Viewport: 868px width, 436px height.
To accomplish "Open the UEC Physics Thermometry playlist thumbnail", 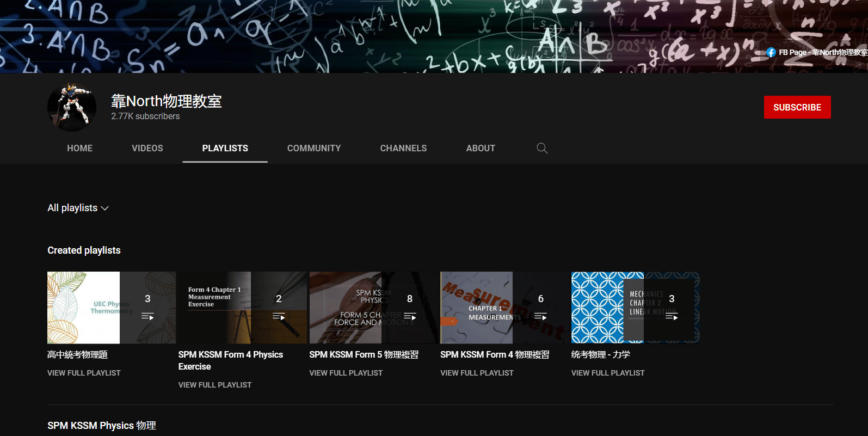I will pyautogui.click(x=112, y=308).
